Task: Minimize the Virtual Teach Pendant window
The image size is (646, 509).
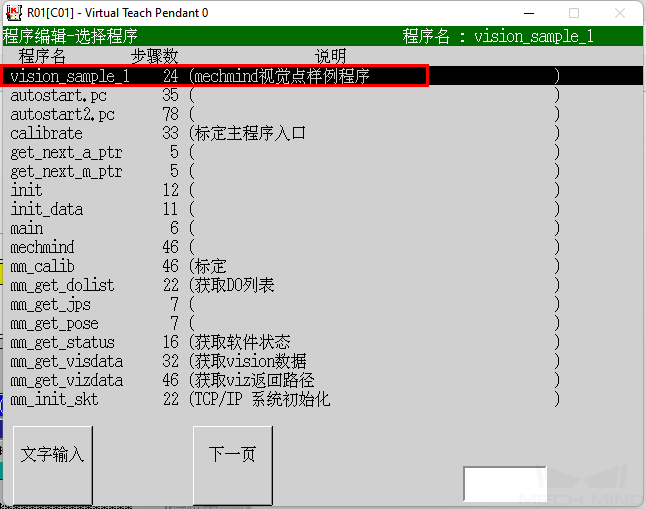Action: tap(529, 13)
